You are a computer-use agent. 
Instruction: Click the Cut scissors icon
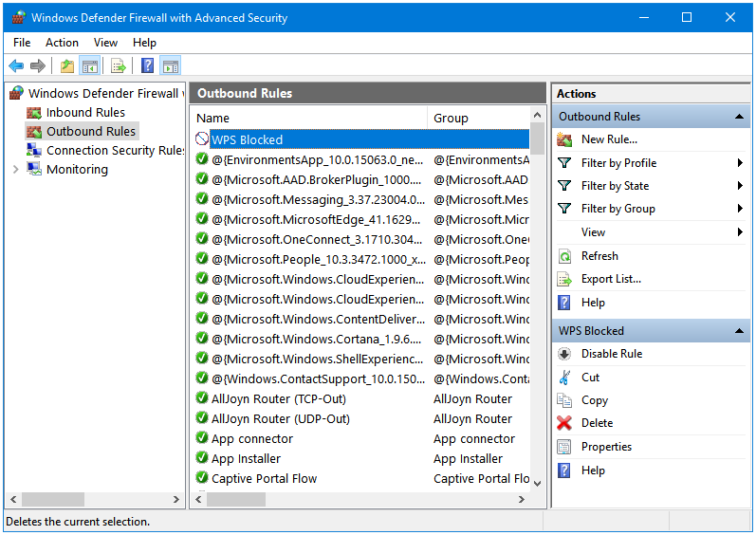coord(564,378)
